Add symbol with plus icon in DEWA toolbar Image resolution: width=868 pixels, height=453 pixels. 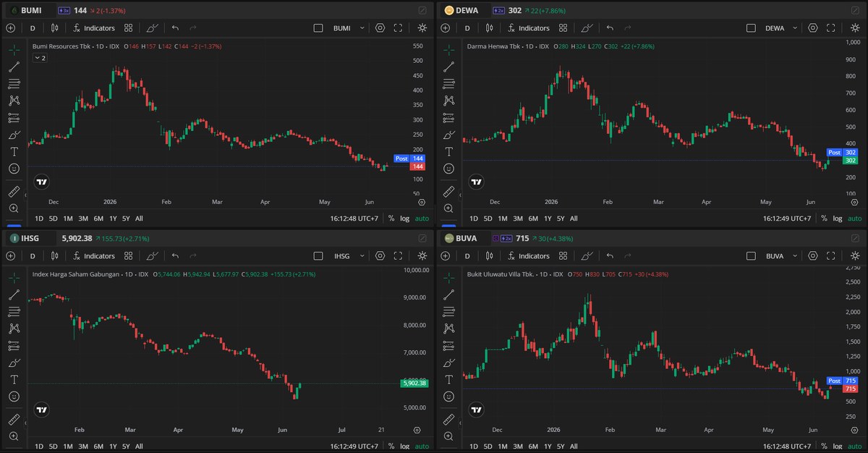point(445,28)
